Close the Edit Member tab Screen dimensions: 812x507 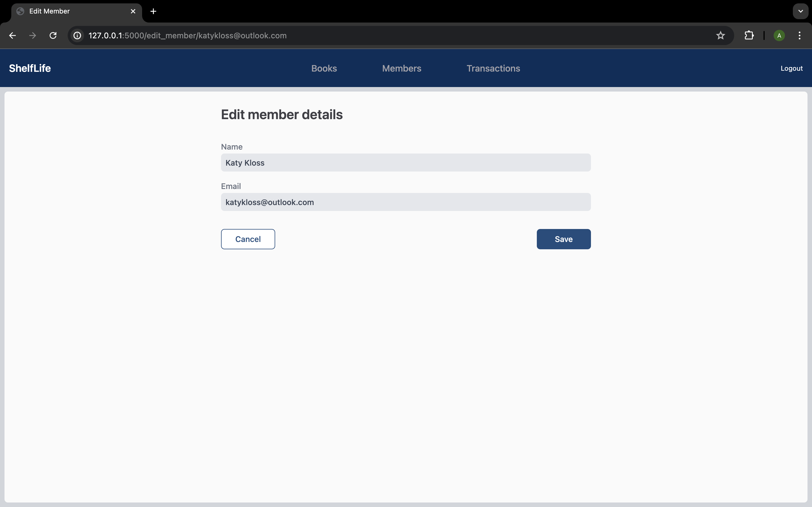pyautogui.click(x=133, y=11)
